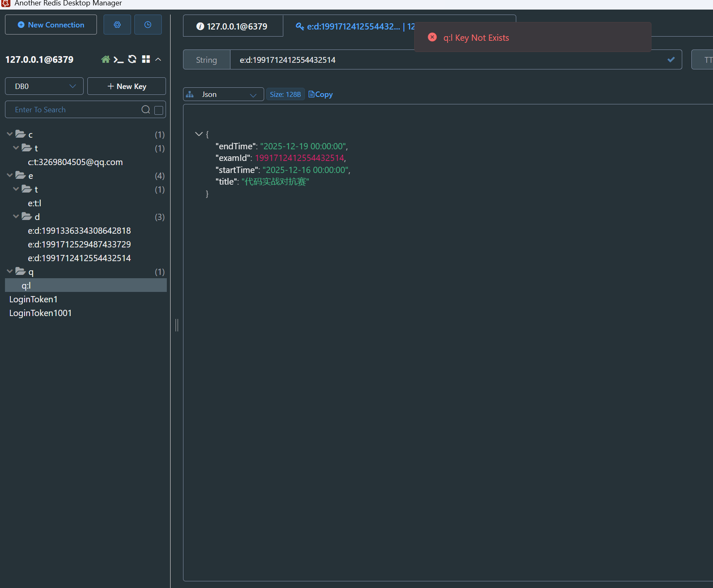Open the Redis CLI console icon

[119, 59]
